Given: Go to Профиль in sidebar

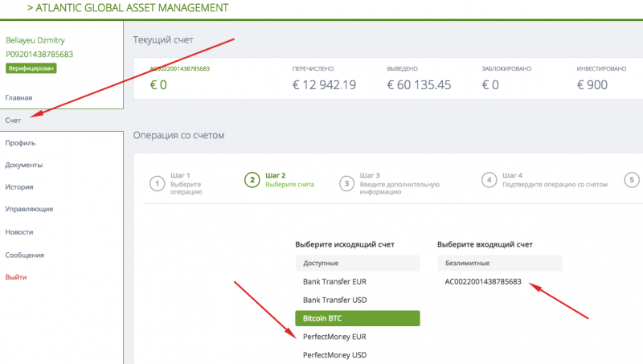Looking at the screenshot, I should click(21, 142).
